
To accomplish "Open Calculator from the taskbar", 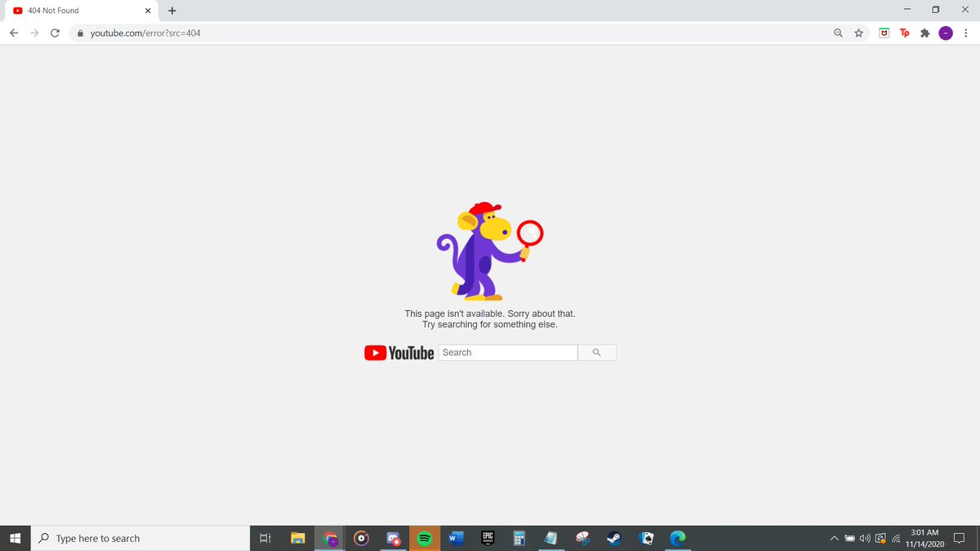I will tap(519, 538).
